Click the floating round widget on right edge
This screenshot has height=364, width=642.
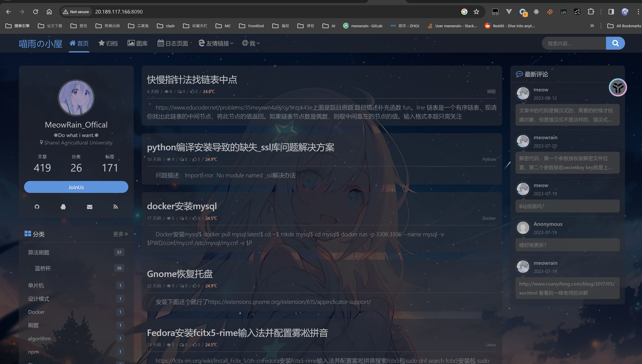pyautogui.click(x=618, y=88)
